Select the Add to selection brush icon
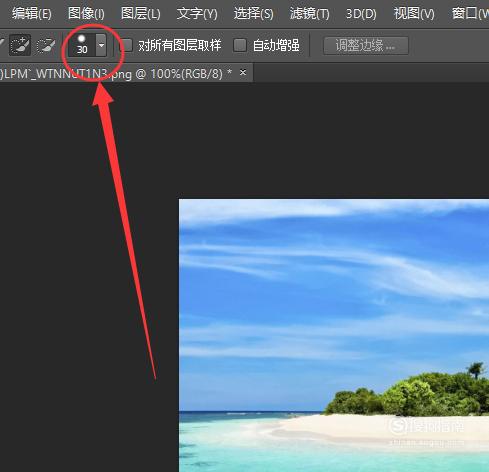Image resolution: width=489 pixels, height=472 pixels. 20,45
